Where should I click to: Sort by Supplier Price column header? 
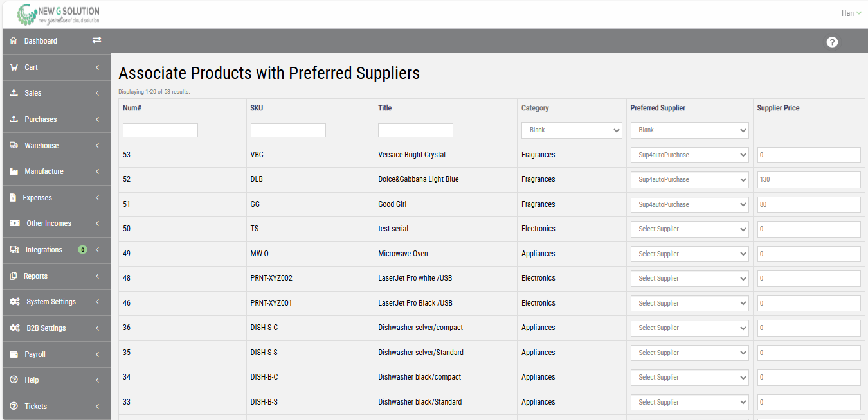778,108
